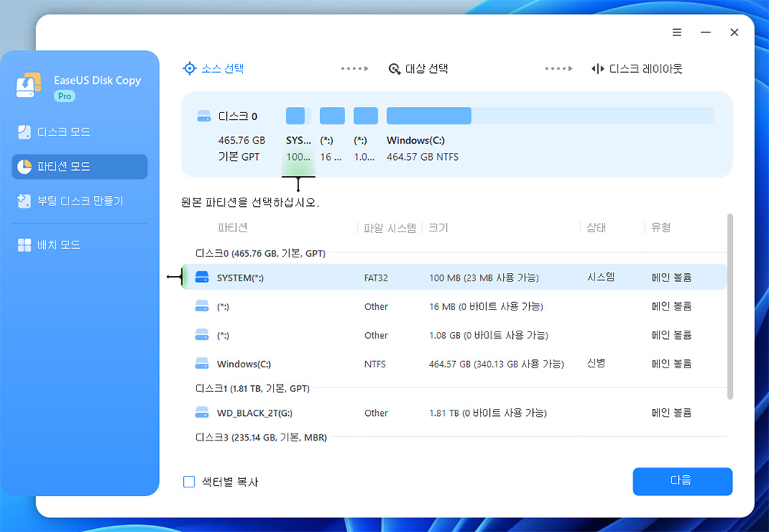Click 464.57 GB NTFS label in disk map
The image size is (769, 532).
422,157
